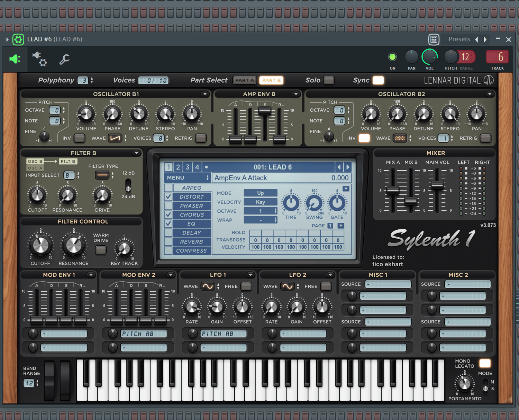This screenshot has height=420, width=519.
Task: Click the PAN knob in wrapper toolbar
Action: tap(411, 57)
